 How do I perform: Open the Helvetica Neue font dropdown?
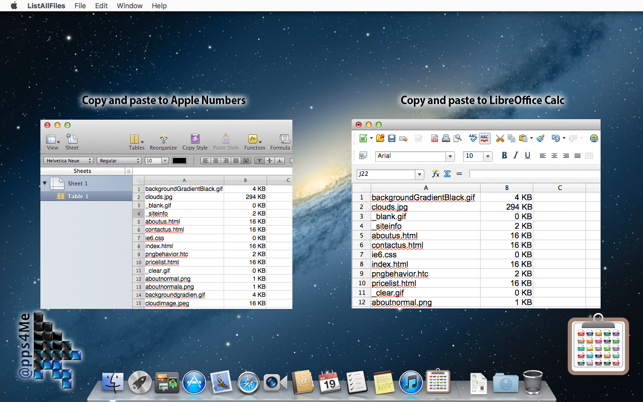(68, 160)
